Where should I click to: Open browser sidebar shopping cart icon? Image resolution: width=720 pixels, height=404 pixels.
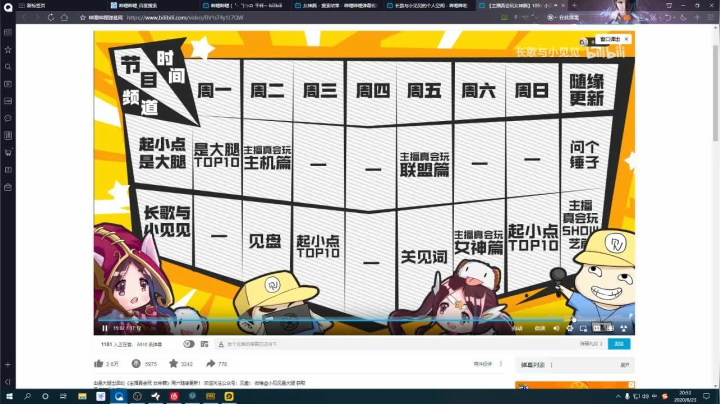pyautogui.click(x=8, y=152)
